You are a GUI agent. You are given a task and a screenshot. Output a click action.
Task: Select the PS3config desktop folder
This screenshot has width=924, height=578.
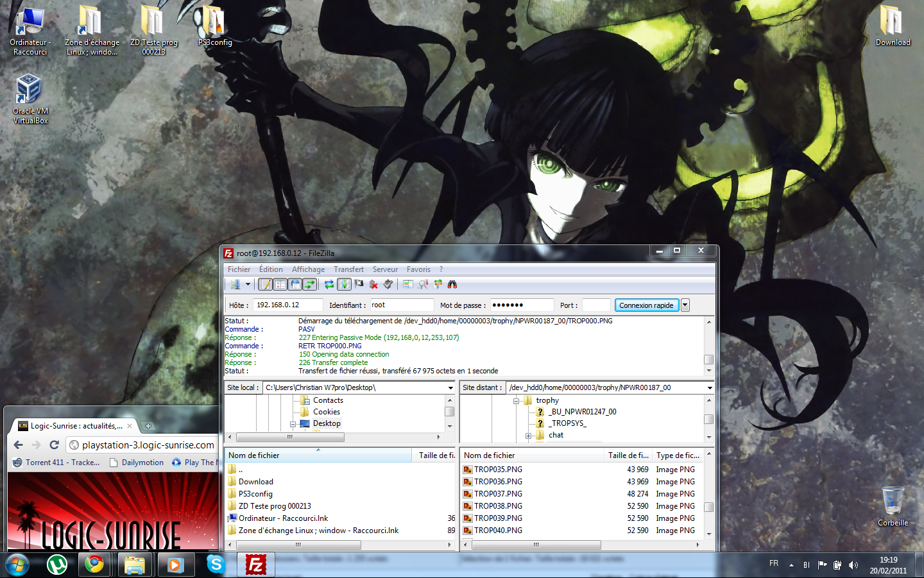tap(215, 27)
